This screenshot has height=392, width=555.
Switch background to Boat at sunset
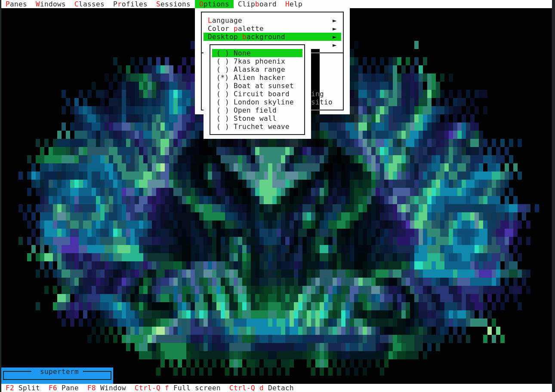257,86
